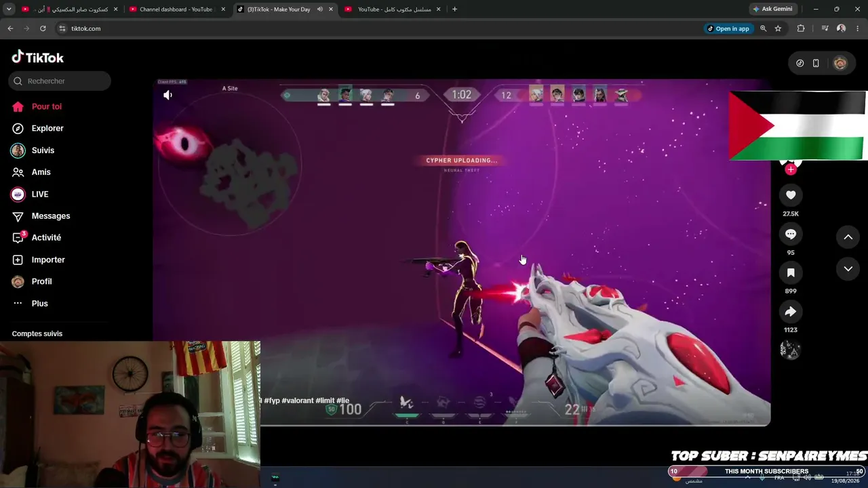The width and height of the screenshot is (868, 488).
Task: Open the comments bubble icon
Action: [x=791, y=234]
